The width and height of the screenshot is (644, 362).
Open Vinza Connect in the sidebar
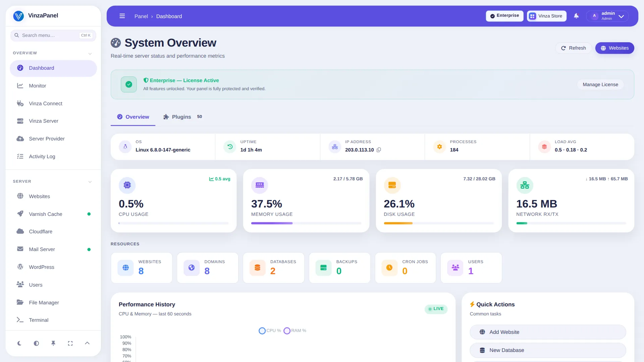(53, 104)
